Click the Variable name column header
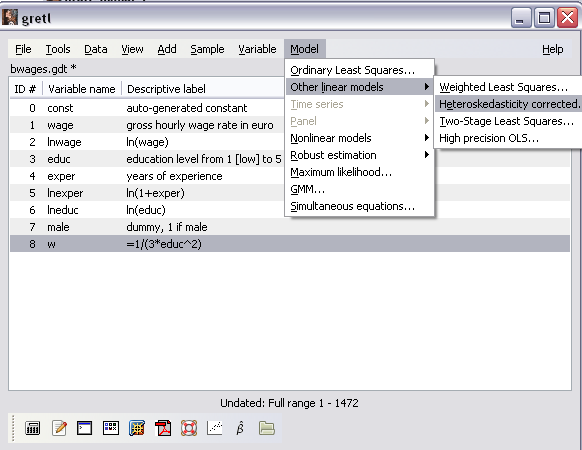Screen dimensions: 582x450 click(x=82, y=89)
